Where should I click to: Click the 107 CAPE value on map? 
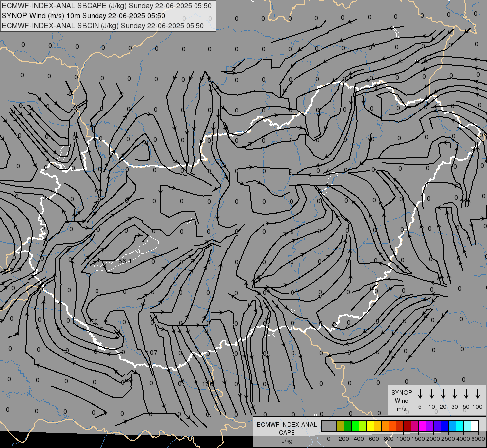click(x=152, y=353)
